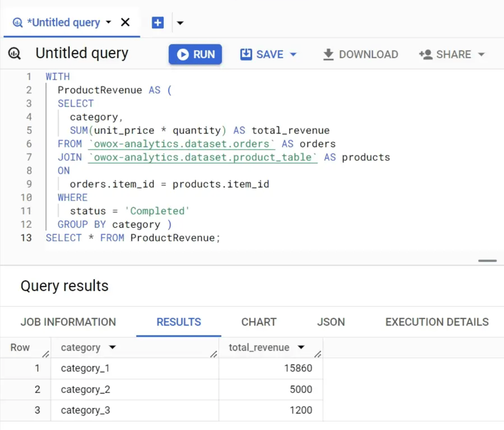Expand the SHARE dropdown arrow

pos(481,55)
